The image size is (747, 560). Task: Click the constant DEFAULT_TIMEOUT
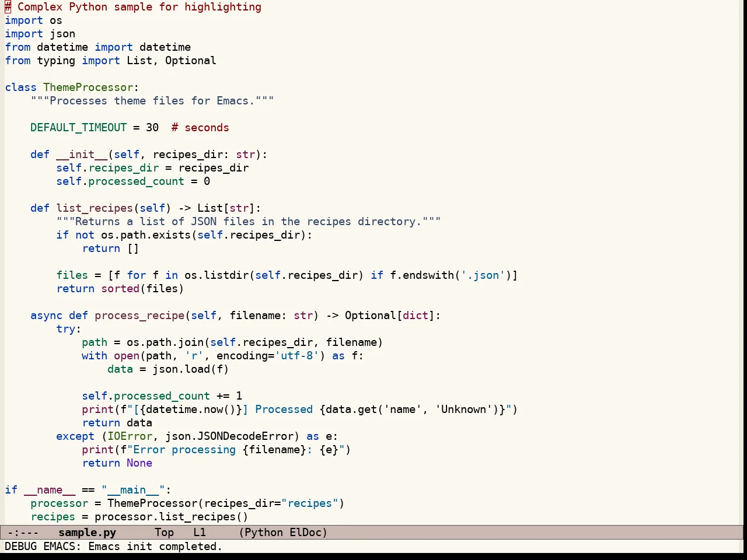(78, 128)
